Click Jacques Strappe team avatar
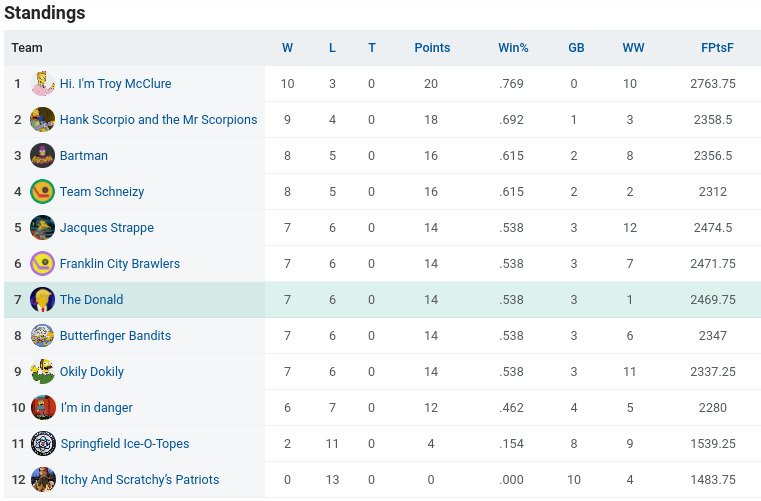 42,228
